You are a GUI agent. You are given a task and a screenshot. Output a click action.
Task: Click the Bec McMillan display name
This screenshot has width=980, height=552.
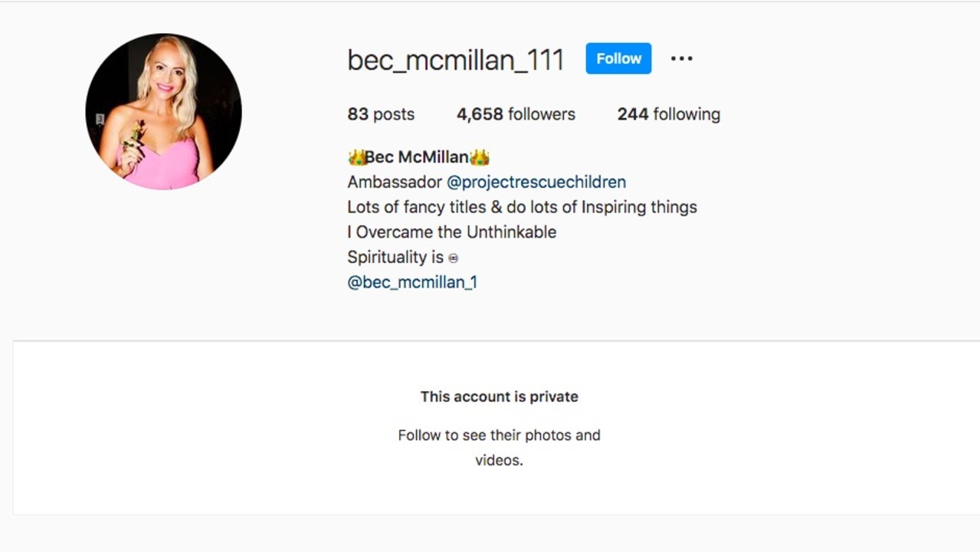417,157
